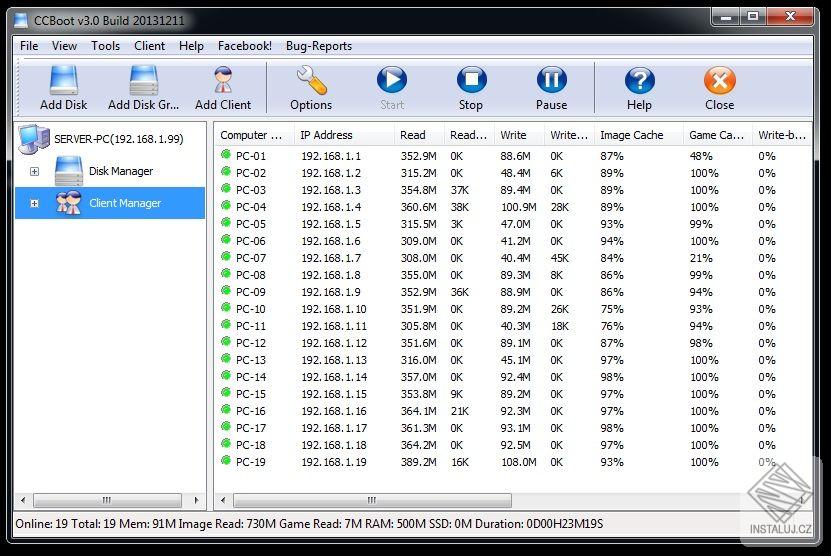This screenshot has width=831, height=556.
Task: Click IP address 192.168.1.17
Action: [334, 428]
